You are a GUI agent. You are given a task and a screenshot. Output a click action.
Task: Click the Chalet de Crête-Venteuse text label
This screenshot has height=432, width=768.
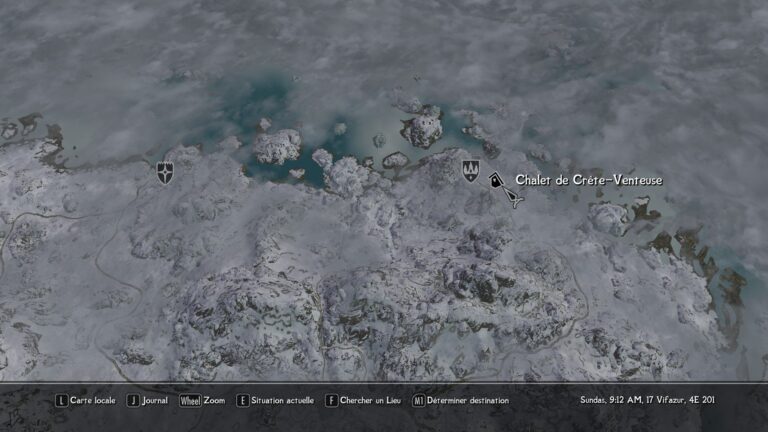[x=588, y=180]
